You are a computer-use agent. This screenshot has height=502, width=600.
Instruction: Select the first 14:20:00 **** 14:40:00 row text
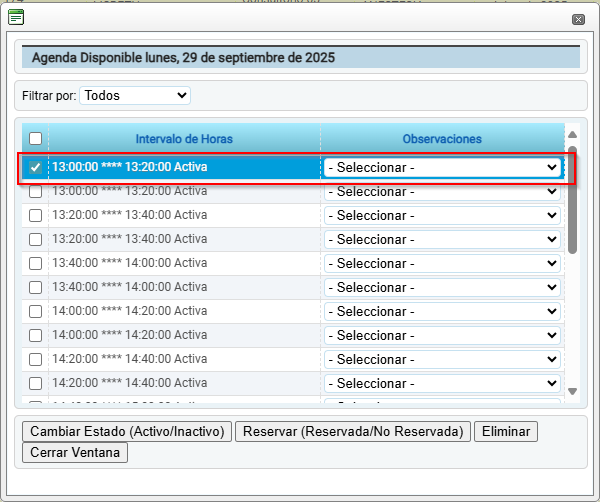pyautogui.click(x=130, y=359)
